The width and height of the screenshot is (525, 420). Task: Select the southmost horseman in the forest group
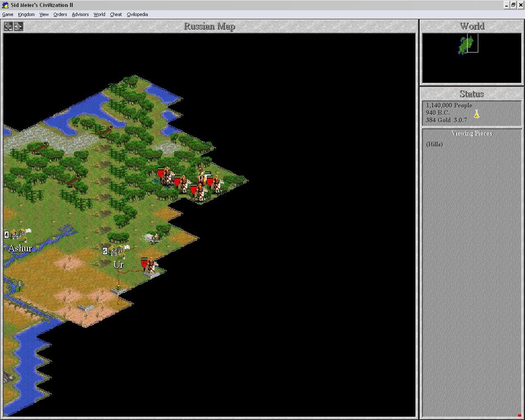[199, 192]
